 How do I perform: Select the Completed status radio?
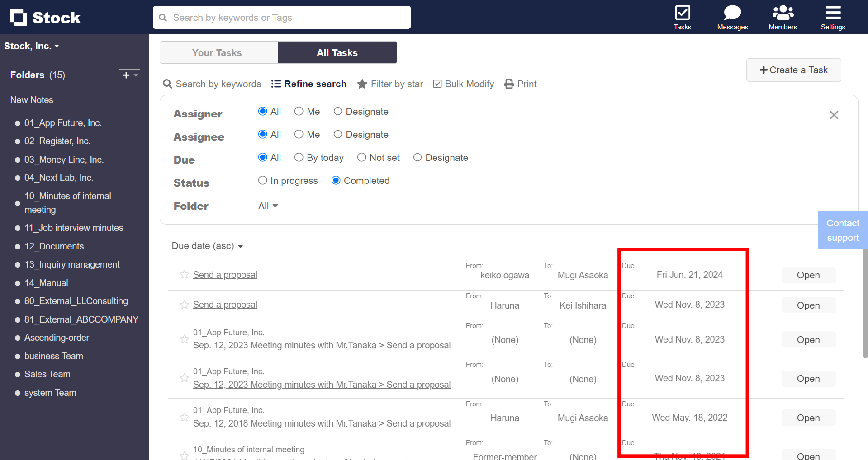(336, 180)
